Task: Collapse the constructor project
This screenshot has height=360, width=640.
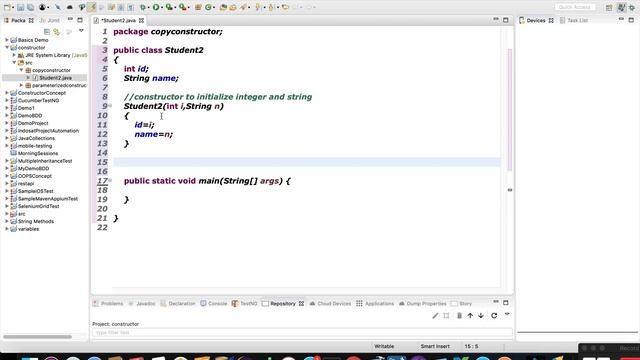Action: click(7, 47)
